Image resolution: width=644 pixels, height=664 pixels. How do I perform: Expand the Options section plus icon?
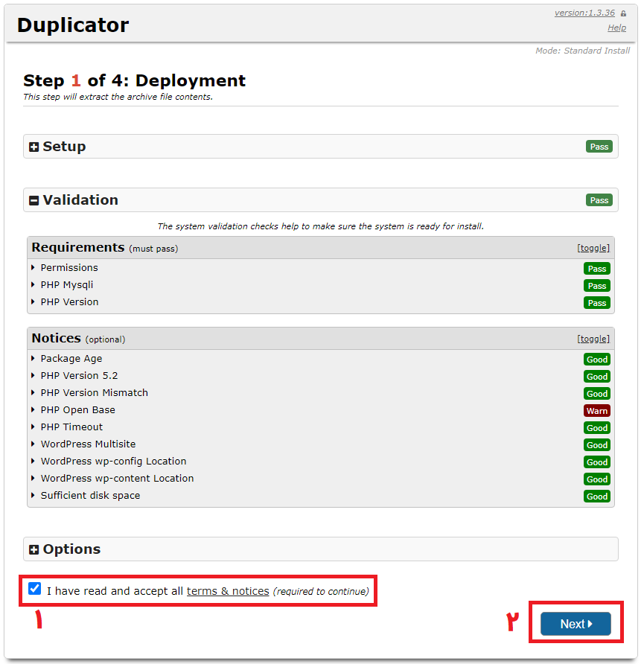point(34,550)
